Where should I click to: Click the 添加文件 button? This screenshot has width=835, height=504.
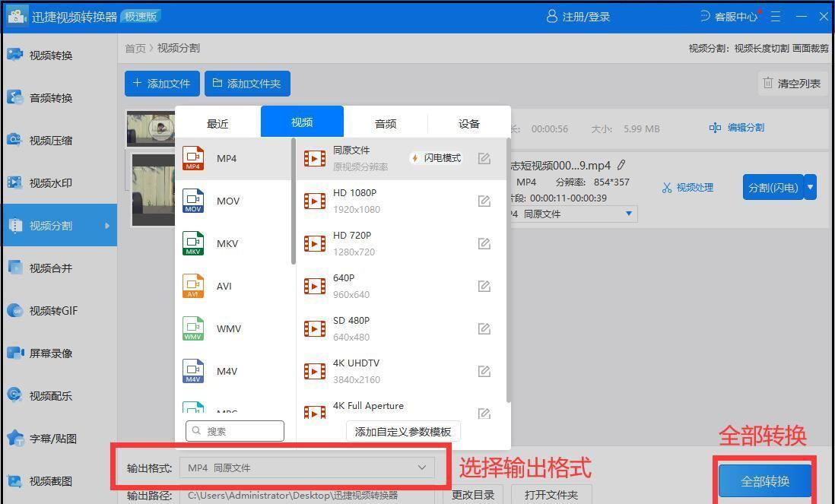(163, 84)
